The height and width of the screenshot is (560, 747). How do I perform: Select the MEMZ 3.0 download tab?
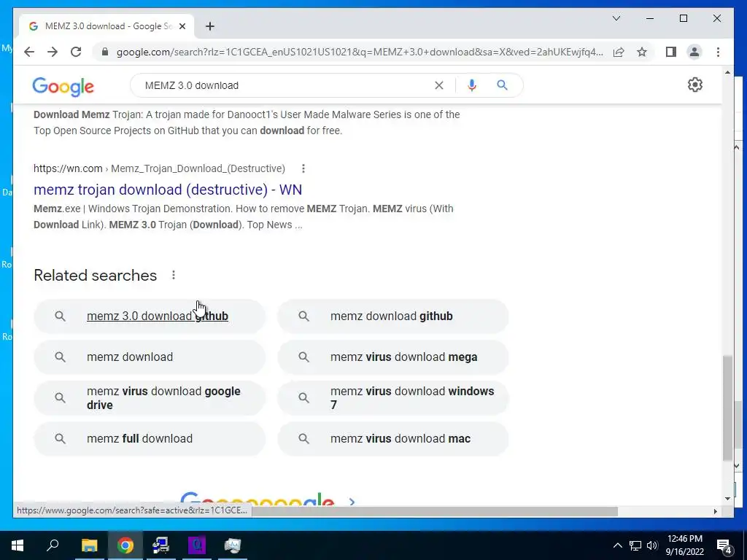pos(106,26)
